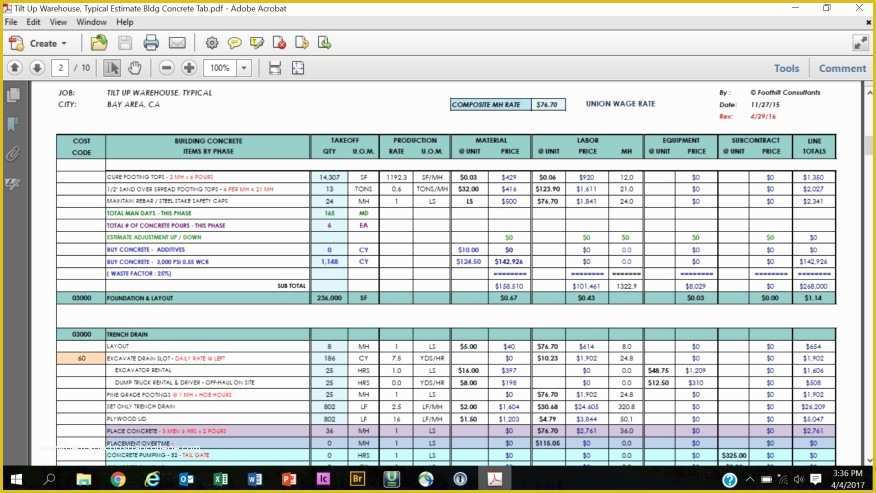Toggle read mode expand icon at top right
876x493 pixels.
[859, 42]
